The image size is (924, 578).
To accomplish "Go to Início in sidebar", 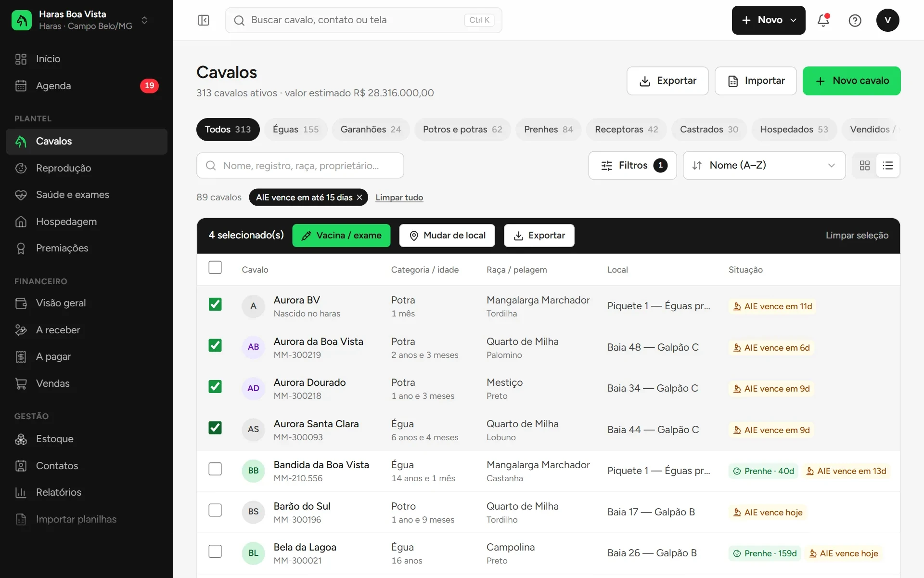I will pos(87,59).
